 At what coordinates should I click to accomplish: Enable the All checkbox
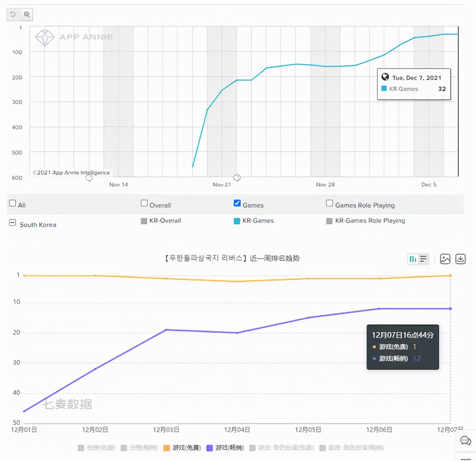click(13, 203)
